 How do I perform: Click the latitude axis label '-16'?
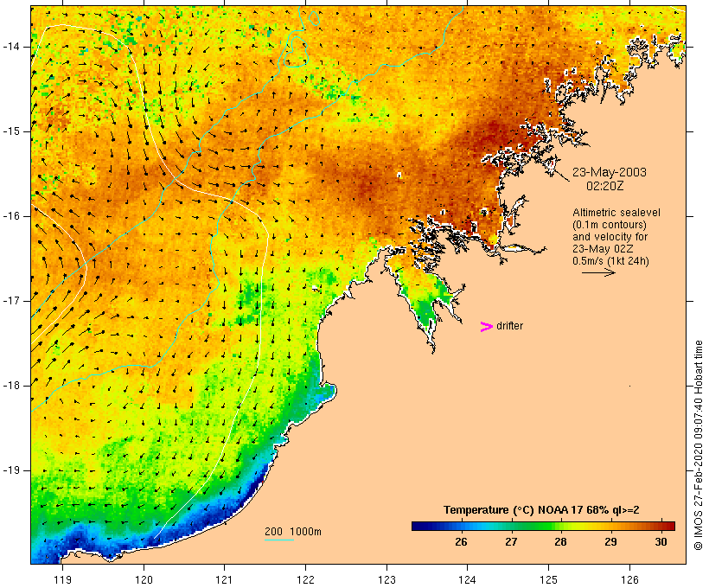pyautogui.click(x=11, y=216)
